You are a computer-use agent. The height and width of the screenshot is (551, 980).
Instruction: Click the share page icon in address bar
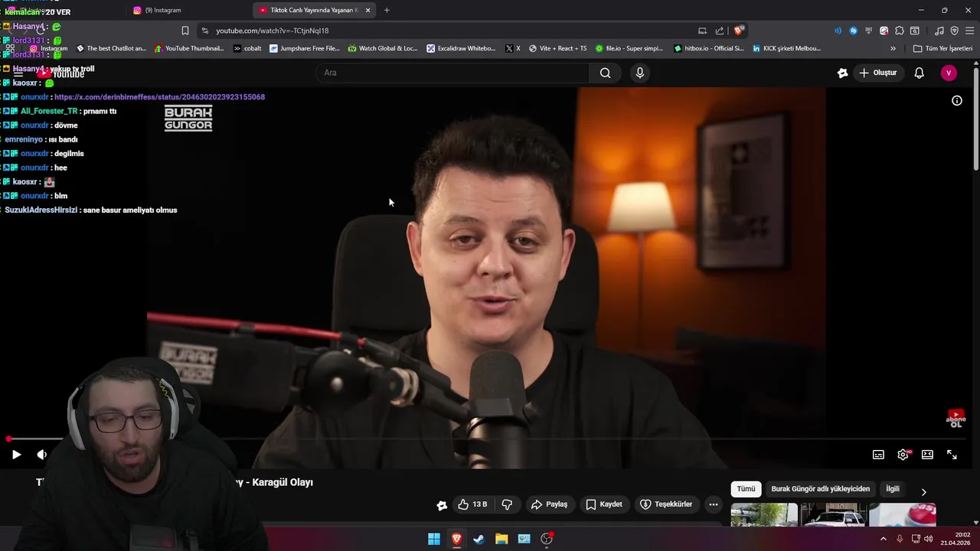[x=719, y=31]
